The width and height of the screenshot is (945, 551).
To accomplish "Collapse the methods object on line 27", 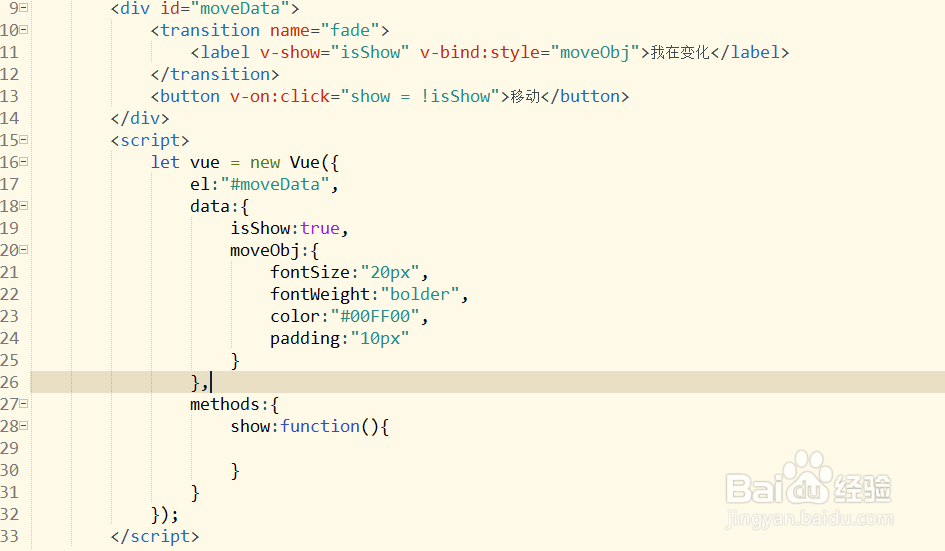I will (x=24, y=404).
